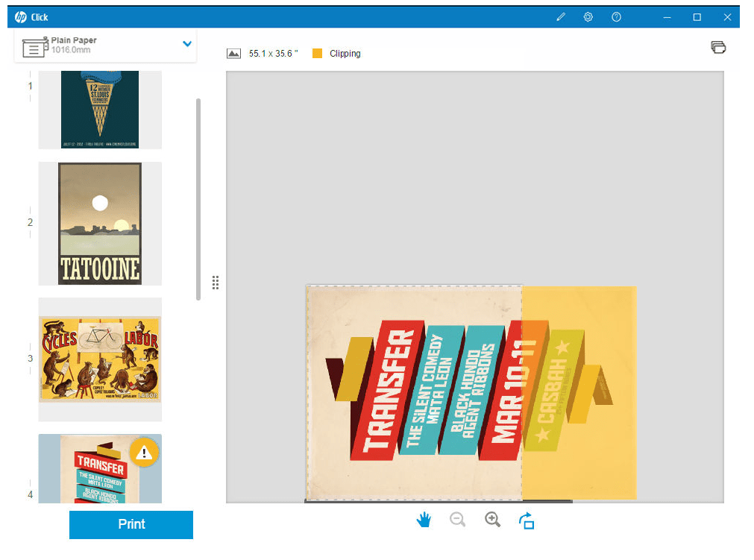Select the Pan hand tool
Viewport: 754px width, 560px height.
click(423, 520)
